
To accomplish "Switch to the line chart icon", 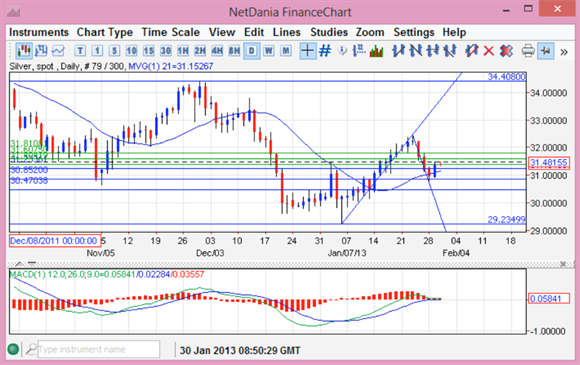I will click(58, 51).
